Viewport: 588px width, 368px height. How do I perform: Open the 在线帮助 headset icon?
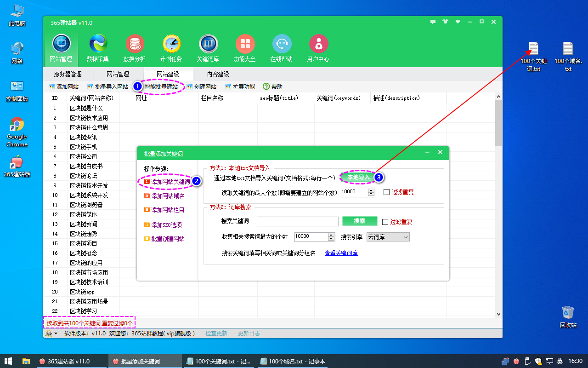282,44
